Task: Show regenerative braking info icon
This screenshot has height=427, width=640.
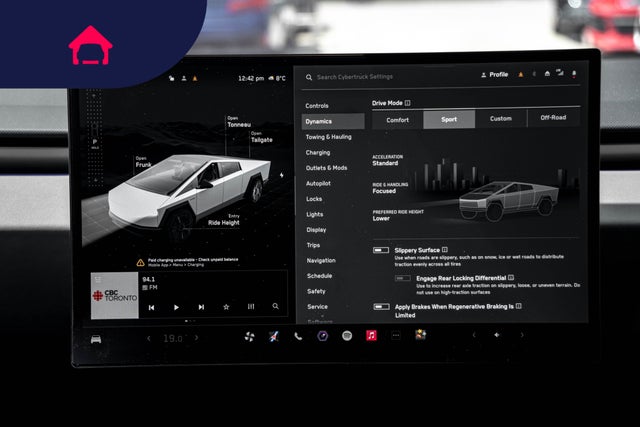Action: pyautogui.click(x=518, y=306)
